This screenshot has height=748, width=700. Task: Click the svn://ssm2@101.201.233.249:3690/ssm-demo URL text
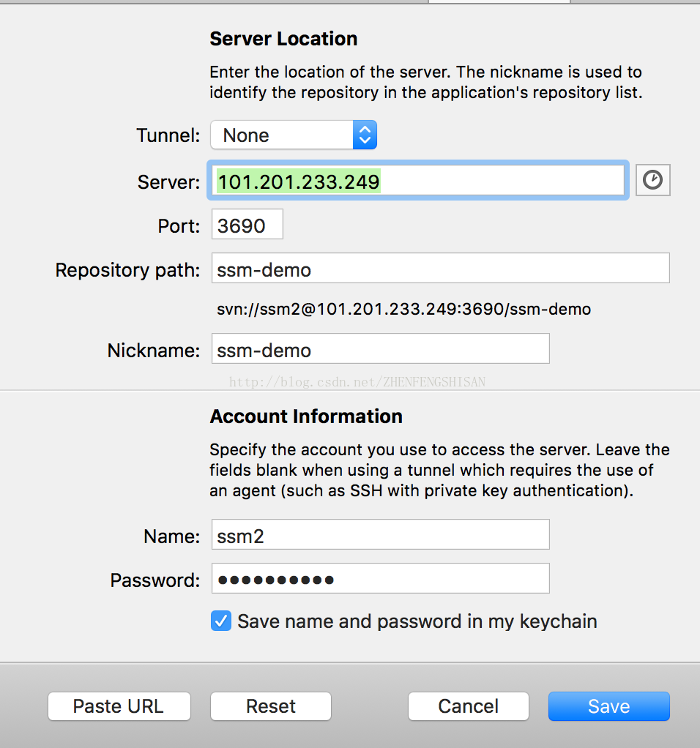pos(403,309)
